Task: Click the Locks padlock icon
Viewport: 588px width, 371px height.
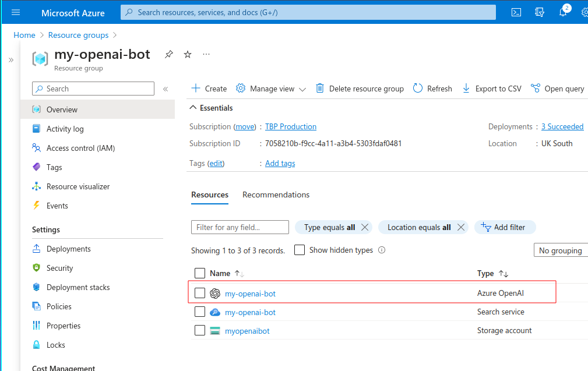Action: pos(36,344)
